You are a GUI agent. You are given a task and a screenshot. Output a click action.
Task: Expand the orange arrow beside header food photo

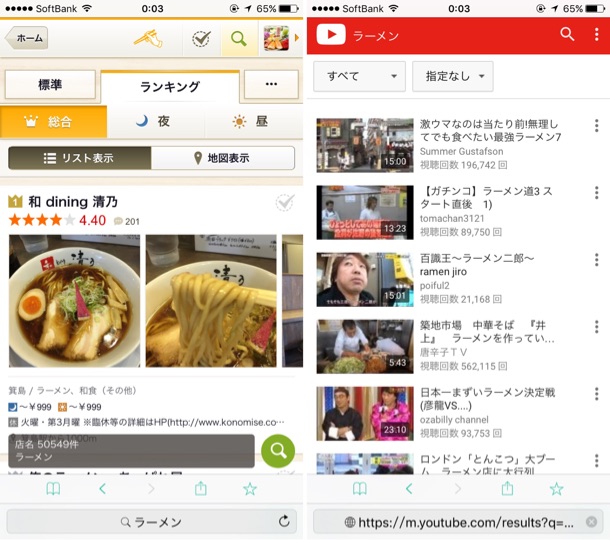point(297,38)
